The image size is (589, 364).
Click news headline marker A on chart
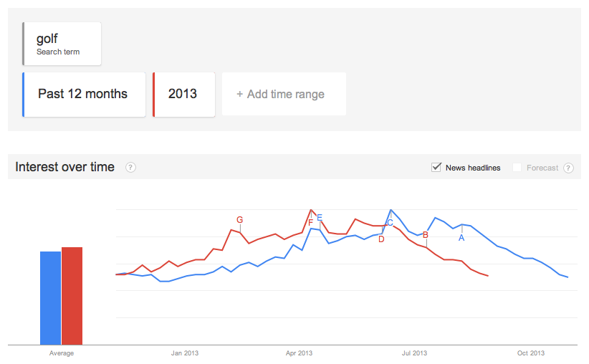click(461, 237)
